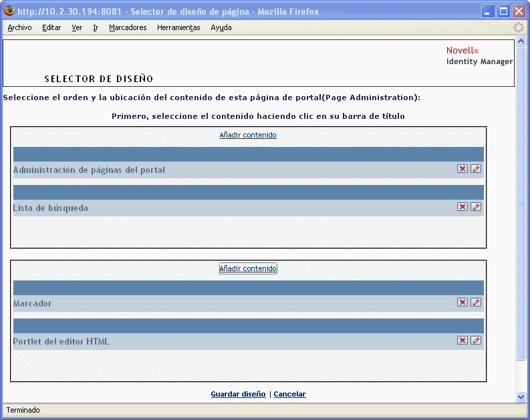Edit Administración de páginas del portal portlet

(x=476, y=168)
